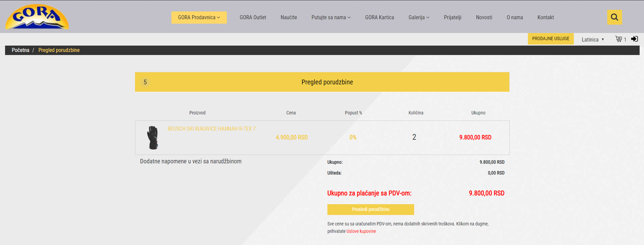The image size is (644, 245).
Task: Open the Uslove kupovine link
Action: coord(361,231)
